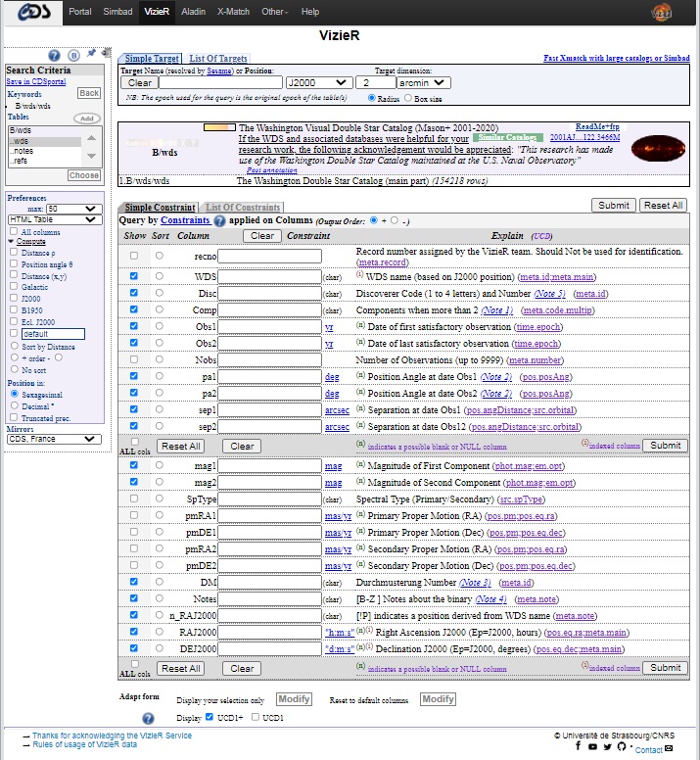Click the CDS logo in top bar

[33, 12]
